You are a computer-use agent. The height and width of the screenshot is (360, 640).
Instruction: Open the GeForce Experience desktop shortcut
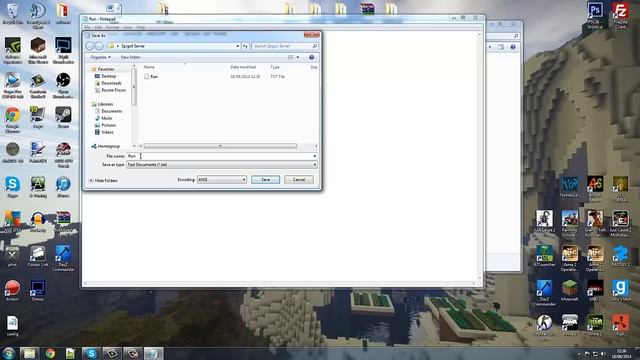click(x=12, y=51)
